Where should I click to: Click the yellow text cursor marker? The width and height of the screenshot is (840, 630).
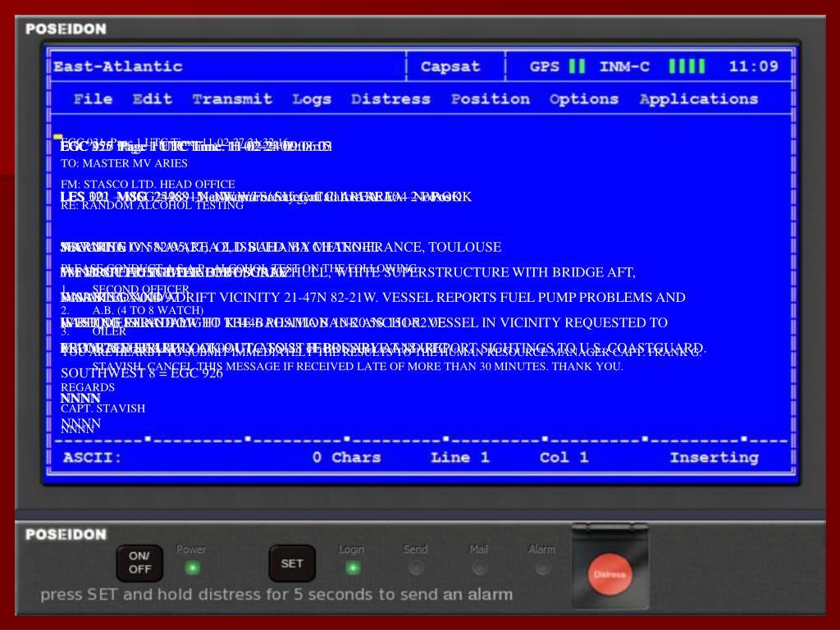[58, 137]
